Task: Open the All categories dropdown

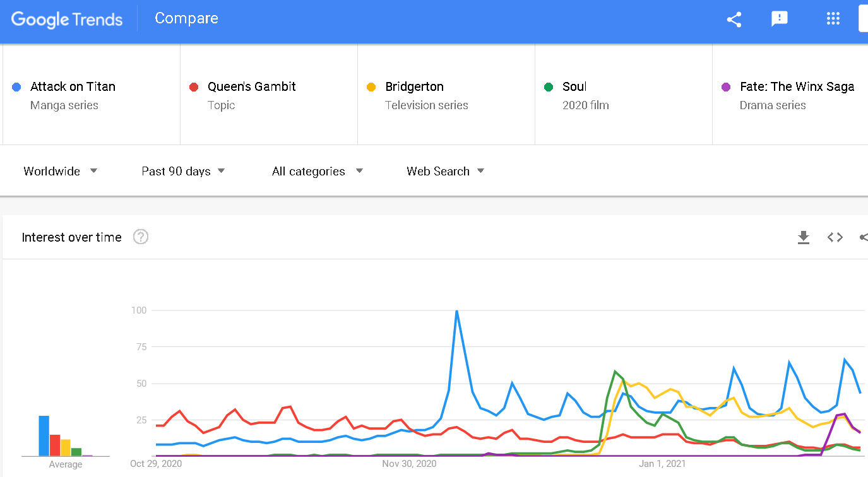Action: (x=317, y=171)
